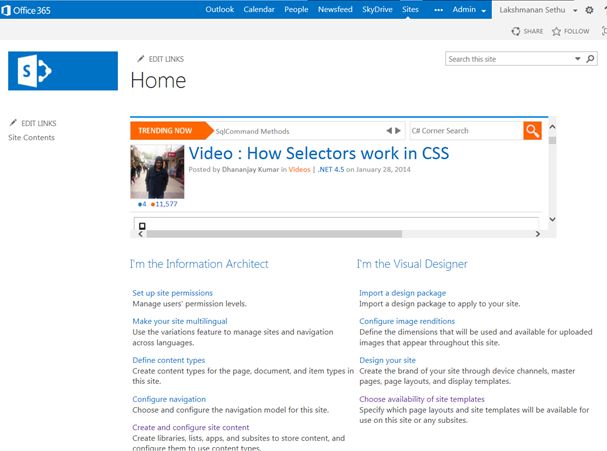The width and height of the screenshot is (607, 451).
Task: Click the horizontal scrollbar thumb
Action: point(274,234)
